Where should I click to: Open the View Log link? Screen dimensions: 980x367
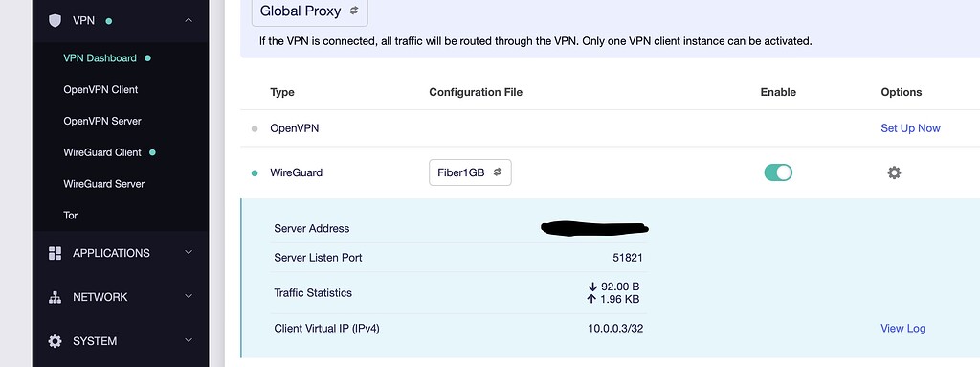[x=903, y=328]
